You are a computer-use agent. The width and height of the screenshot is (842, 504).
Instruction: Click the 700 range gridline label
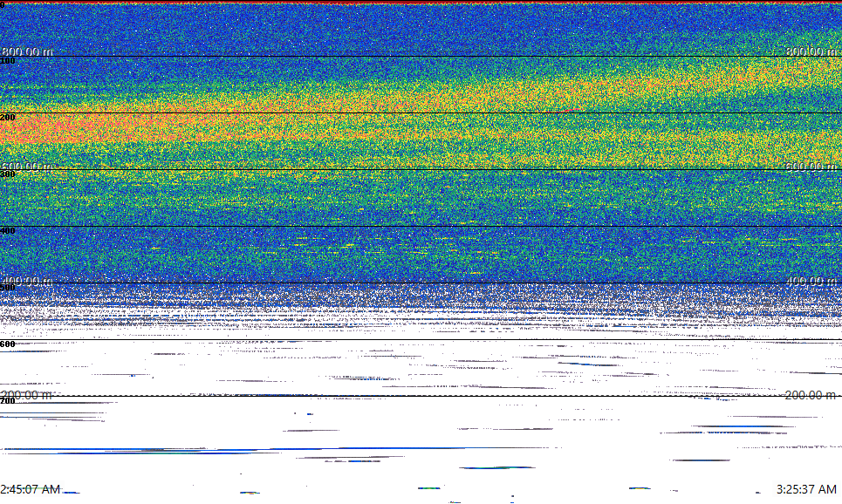pos(8,401)
